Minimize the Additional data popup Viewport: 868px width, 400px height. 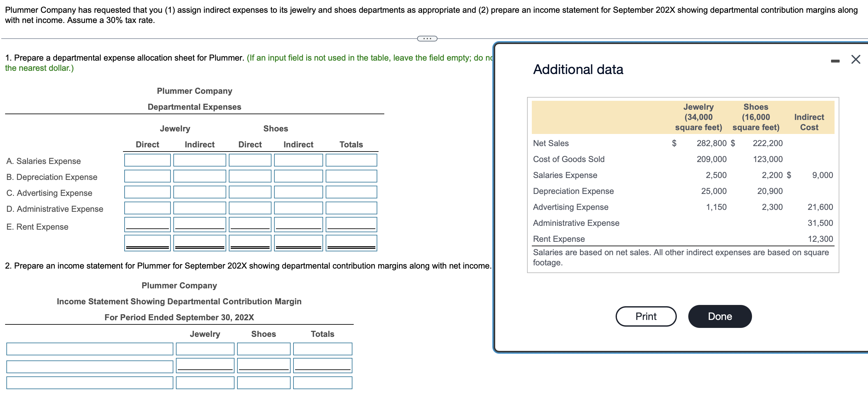835,61
